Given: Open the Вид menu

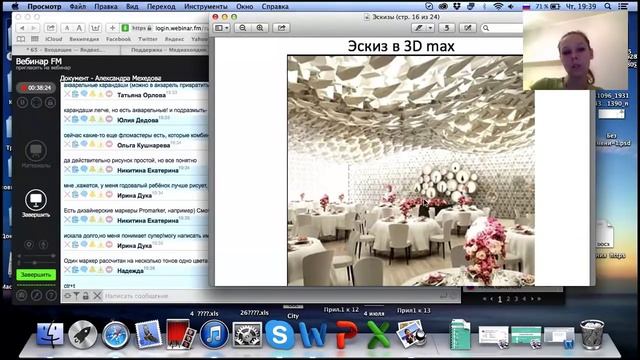Looking at the screenshot, I should pyautogui.click(x=132, y=7).
